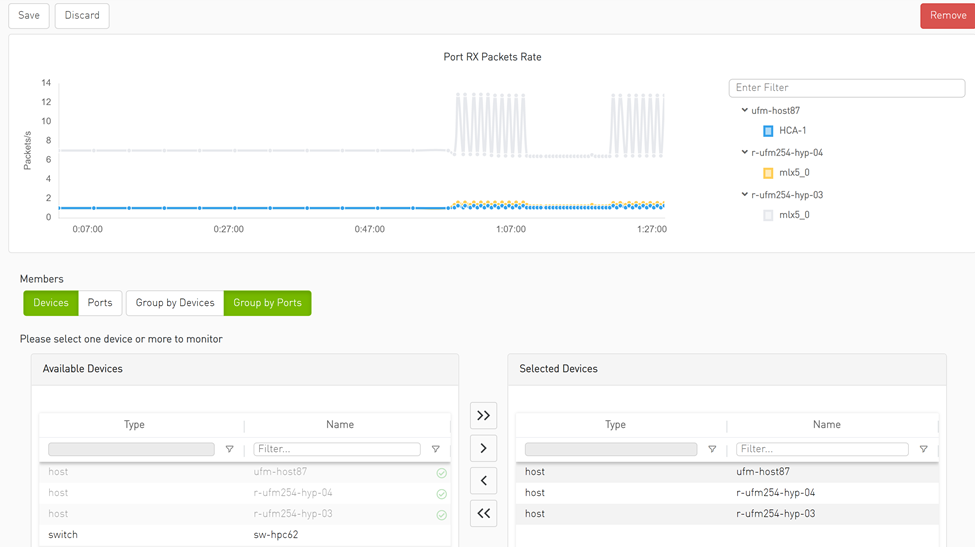Click filter icon beside Available Devices Type filter
975x547 pixels.
click(x=230, y=450)
